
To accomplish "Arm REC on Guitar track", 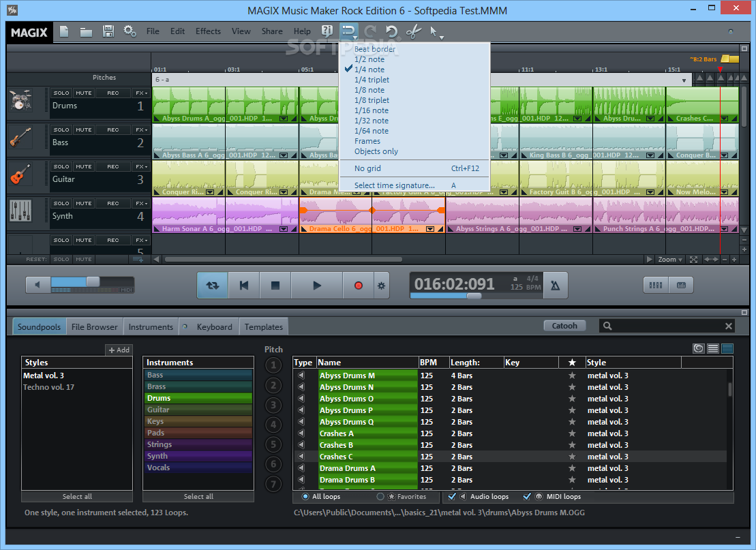I will pyautogui.click(x=113, y=166).
